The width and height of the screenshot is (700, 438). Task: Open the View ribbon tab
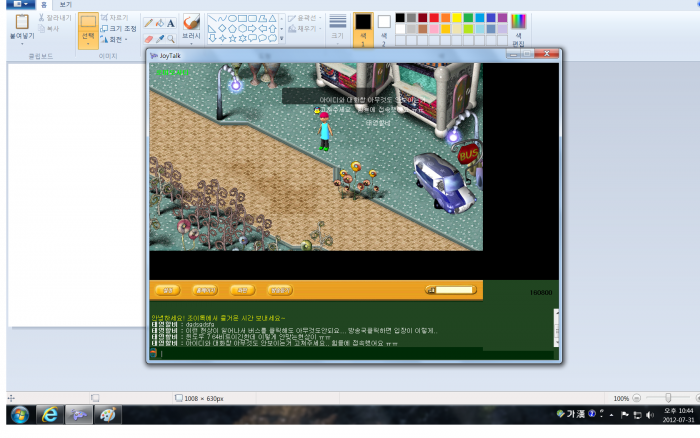click(x=65, y=5)
